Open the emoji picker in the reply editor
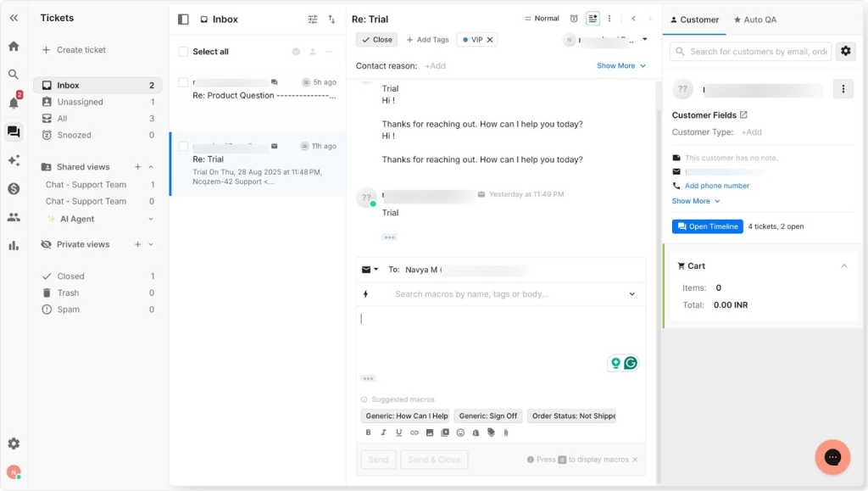Screen dimensions: 868x491 click(x=460, y=432)
